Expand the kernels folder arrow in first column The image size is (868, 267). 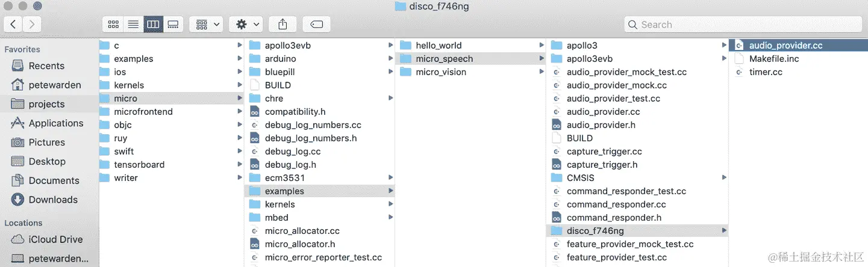coord(240,85)
